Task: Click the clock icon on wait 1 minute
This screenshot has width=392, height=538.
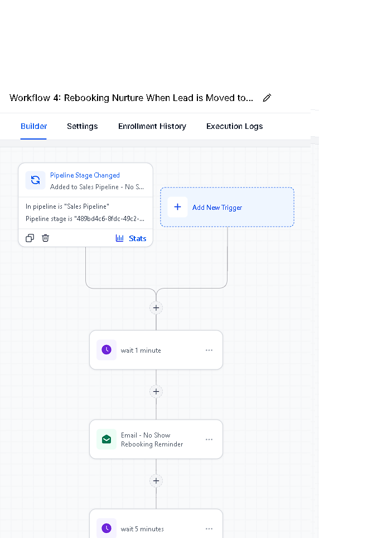Action: coord(107,350)
